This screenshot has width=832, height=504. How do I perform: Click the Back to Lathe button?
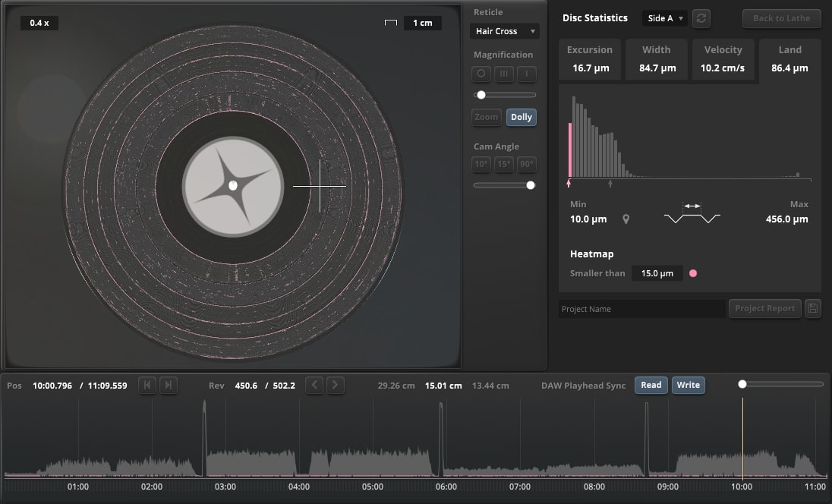tap(781, 18)
